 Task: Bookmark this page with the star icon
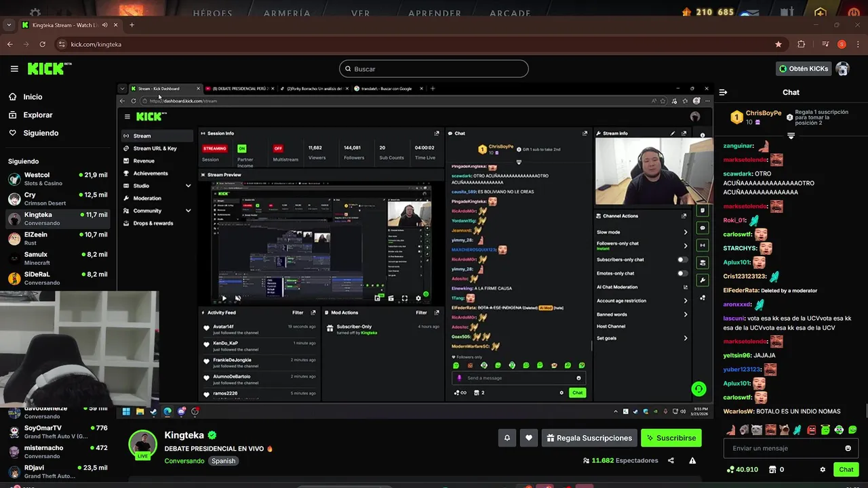pos(778,44)
